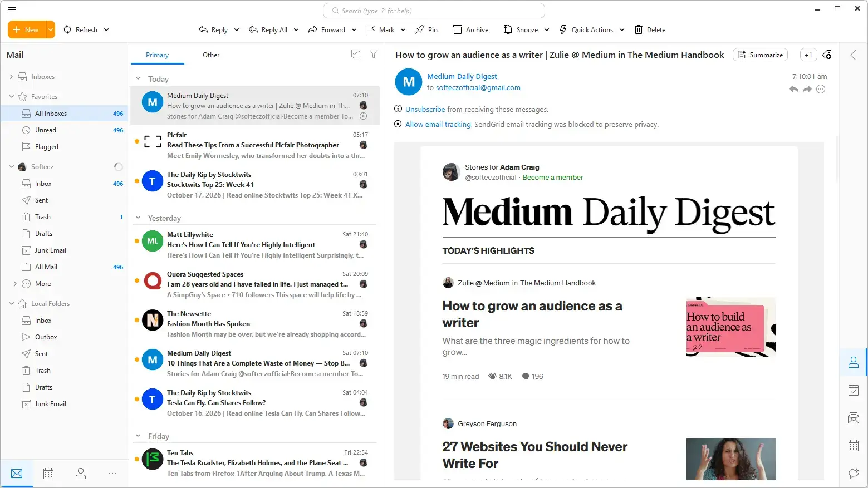This screenshot has width=868, height=488.
Task: Open the Archive toolbar button
Action: pos(470,30)
